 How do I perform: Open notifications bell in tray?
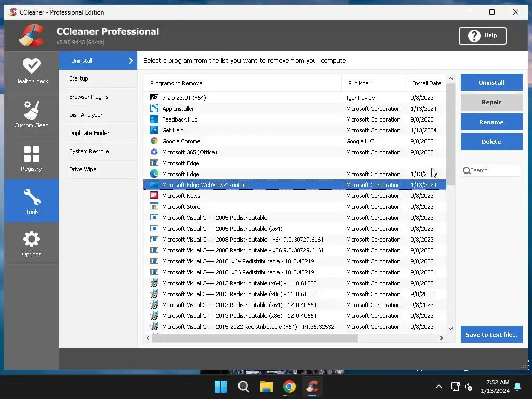click(x=518, y=387)
